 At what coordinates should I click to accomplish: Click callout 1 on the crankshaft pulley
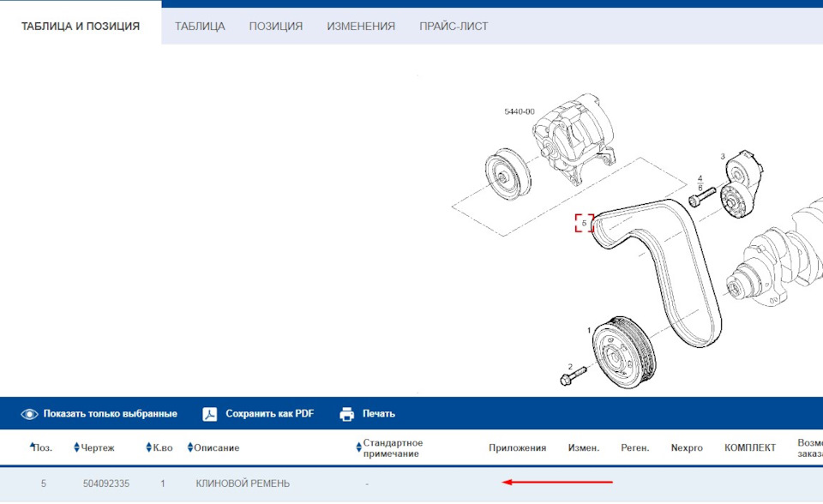(589, 330)
